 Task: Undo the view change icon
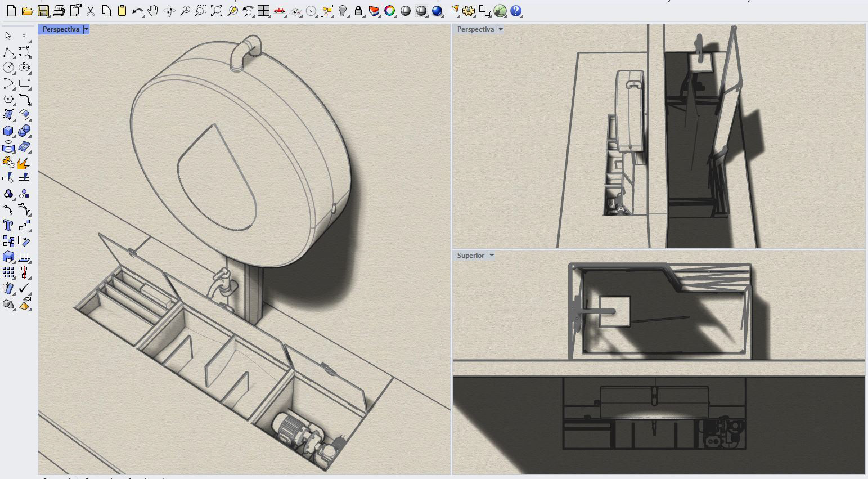248,11
